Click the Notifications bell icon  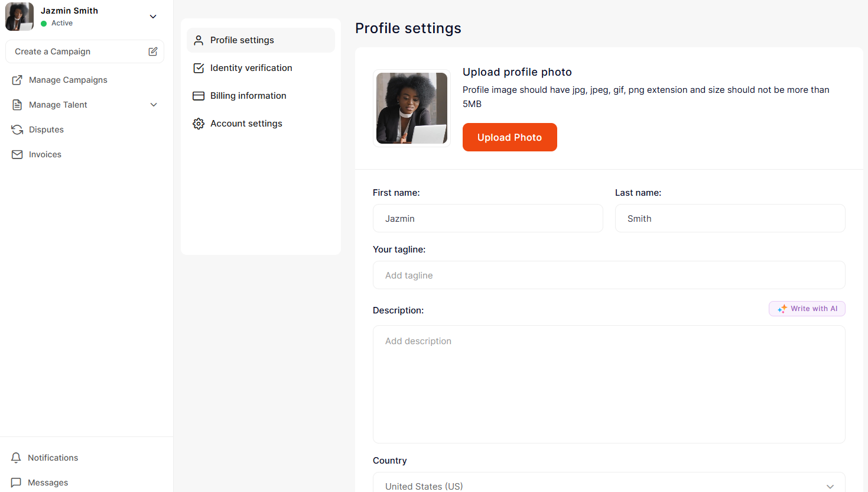[x=16, y=458]
